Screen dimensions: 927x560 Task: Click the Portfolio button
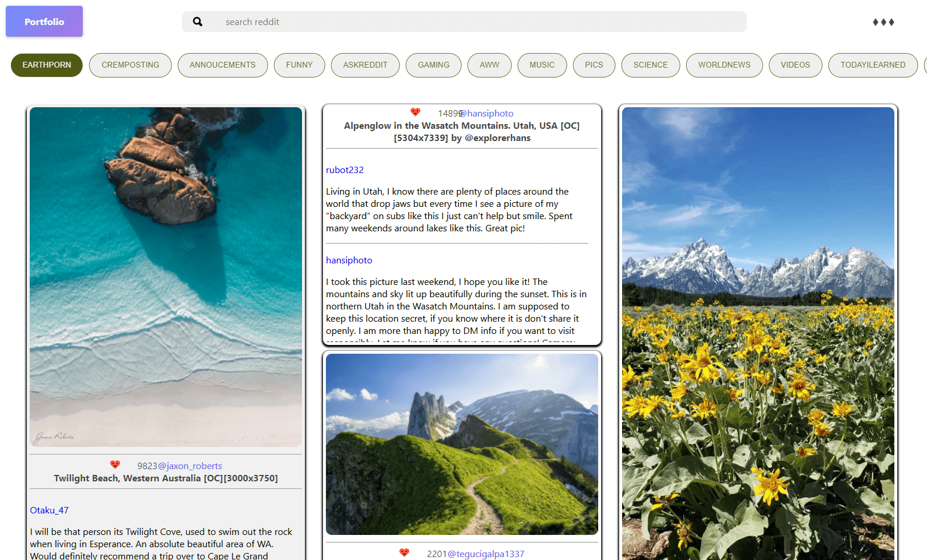(44, 22)
